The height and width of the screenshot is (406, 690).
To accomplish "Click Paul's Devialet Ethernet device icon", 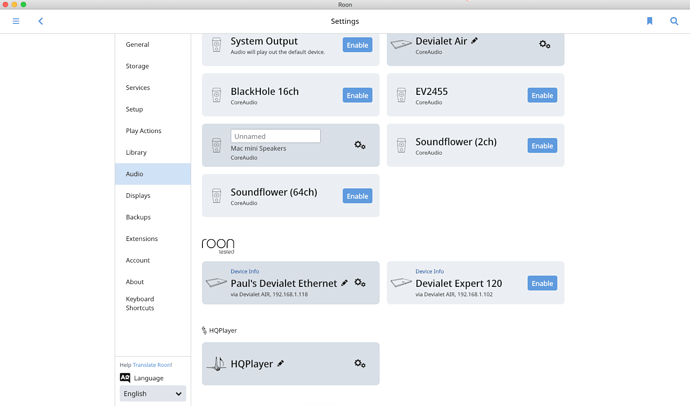I will [216, 282].
